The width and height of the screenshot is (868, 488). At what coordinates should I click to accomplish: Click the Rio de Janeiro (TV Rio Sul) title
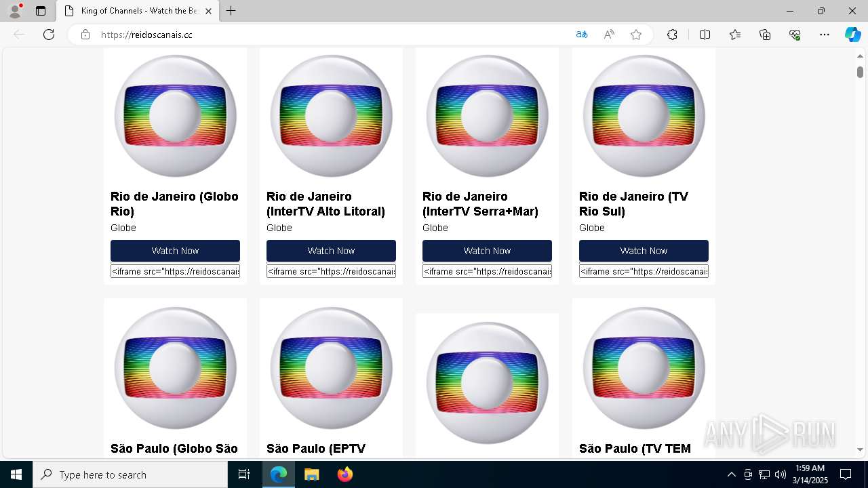[633, 204]
